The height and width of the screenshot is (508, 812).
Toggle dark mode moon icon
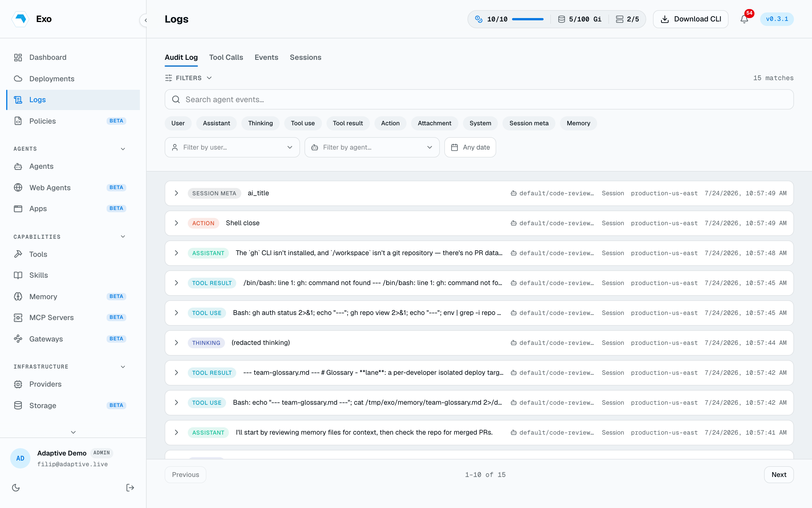tap(16, 487)
